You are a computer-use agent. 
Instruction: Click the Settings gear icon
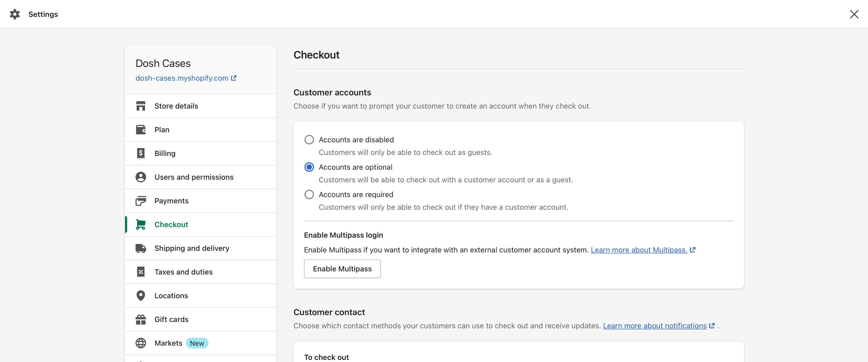pos(15,14)
